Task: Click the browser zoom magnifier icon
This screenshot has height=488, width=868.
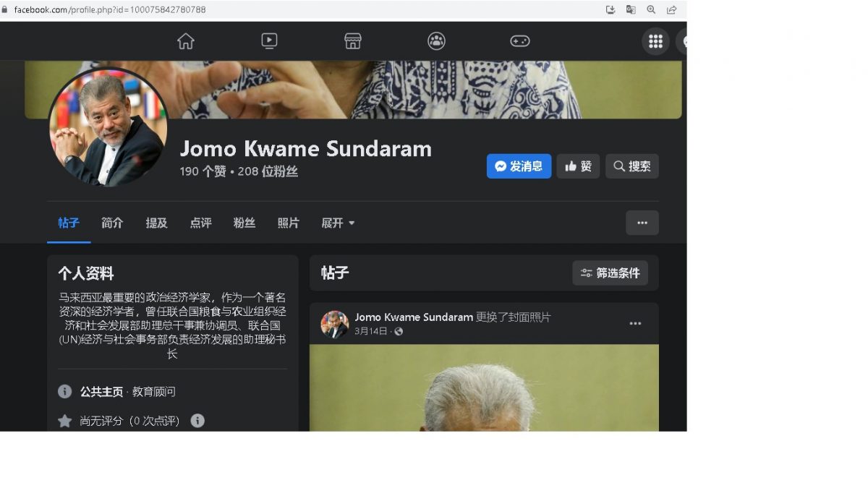Action: tap(651, 9)
